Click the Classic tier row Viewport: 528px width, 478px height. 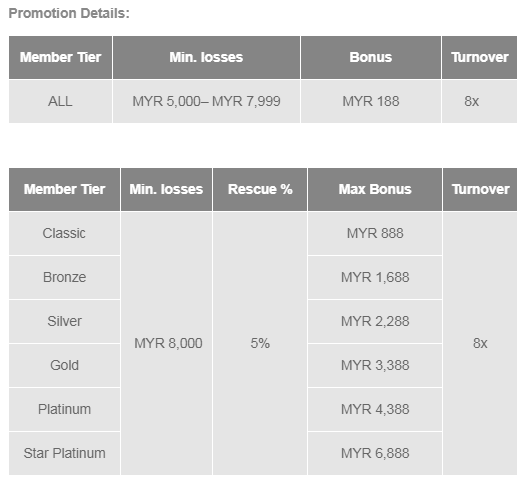coord(64,233)
